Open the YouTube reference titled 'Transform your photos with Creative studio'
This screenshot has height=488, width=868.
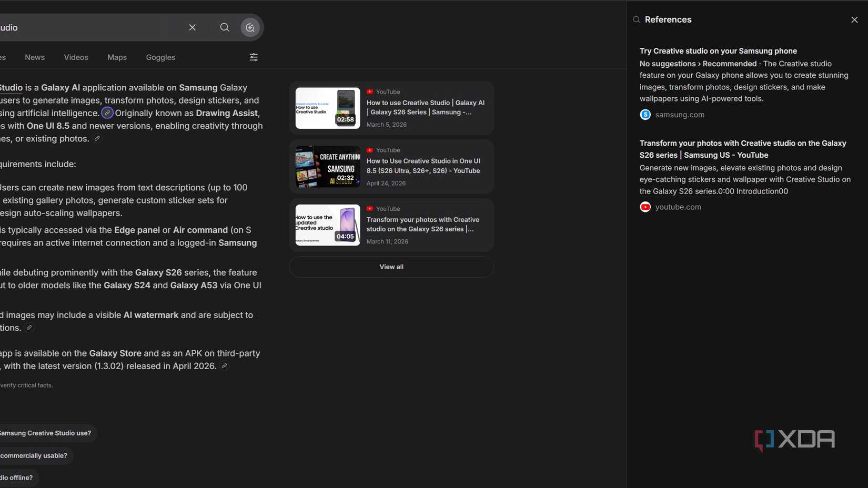743,149
